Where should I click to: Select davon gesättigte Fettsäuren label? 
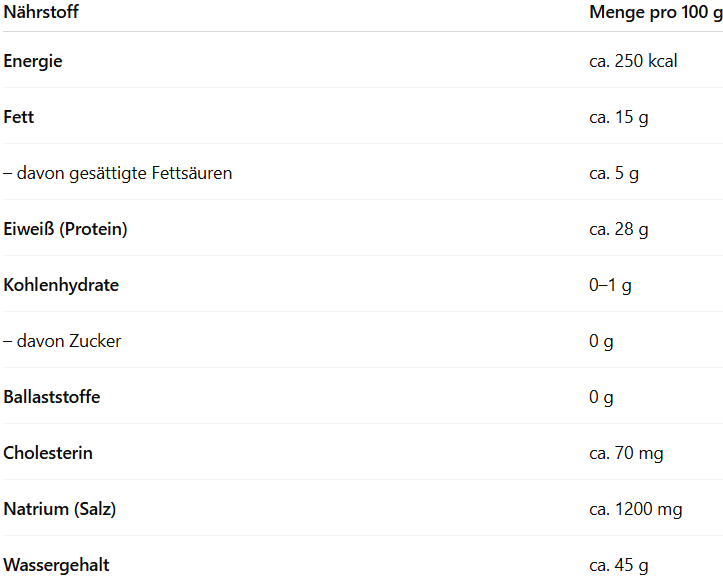point(118,174)
